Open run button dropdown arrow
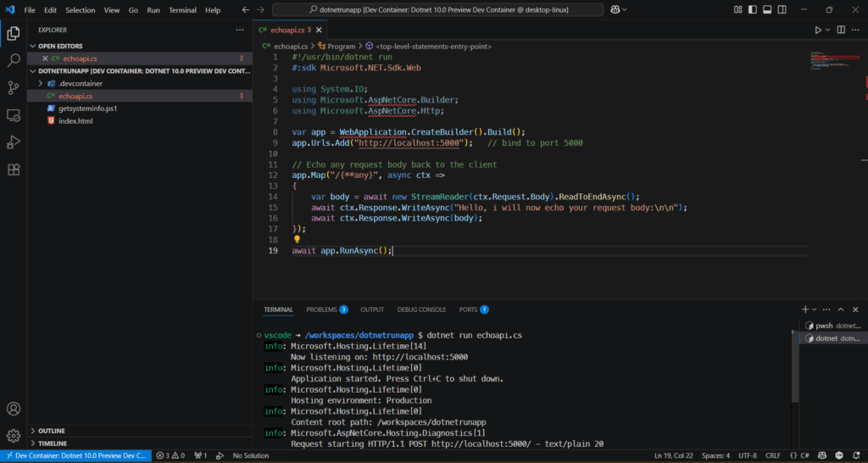 827,30
